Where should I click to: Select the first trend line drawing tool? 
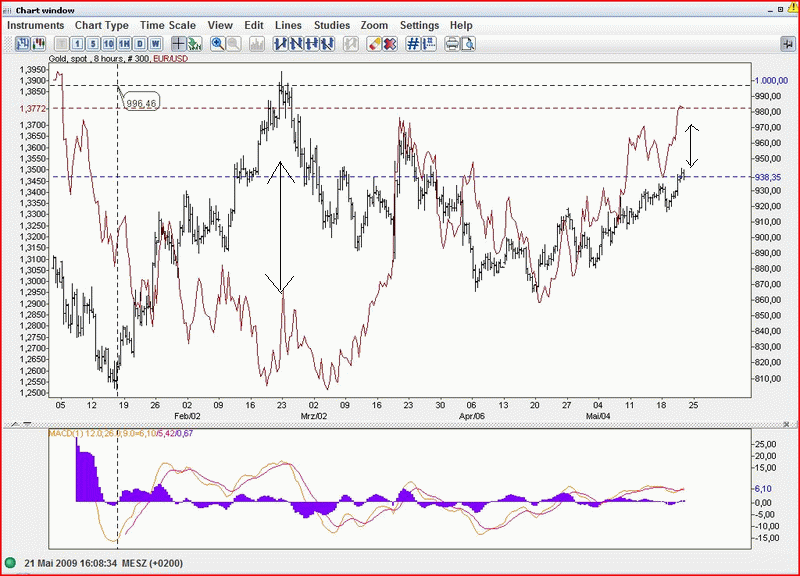coord(280,44)
